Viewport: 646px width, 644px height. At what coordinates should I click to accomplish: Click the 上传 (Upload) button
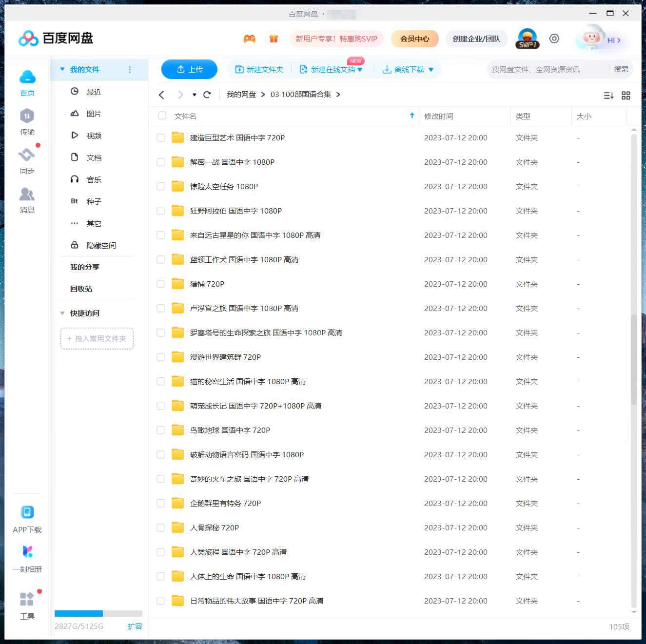189,69
